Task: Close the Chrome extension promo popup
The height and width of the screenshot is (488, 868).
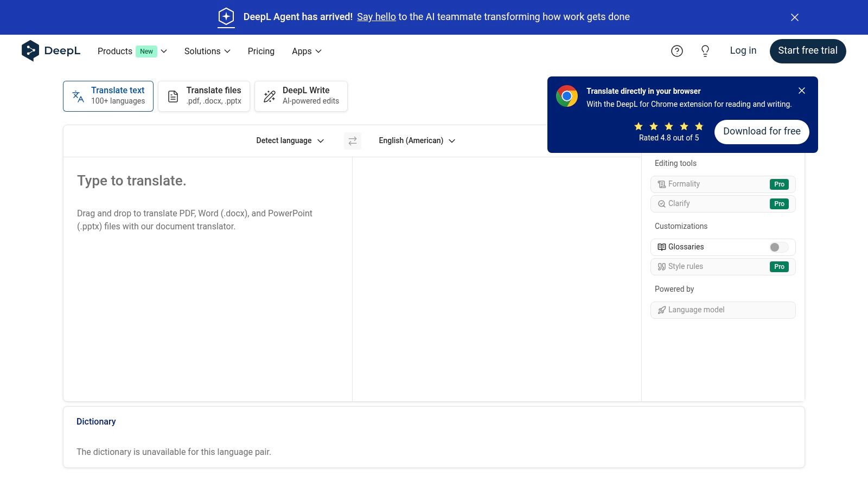Action: (x=802, y=91)
